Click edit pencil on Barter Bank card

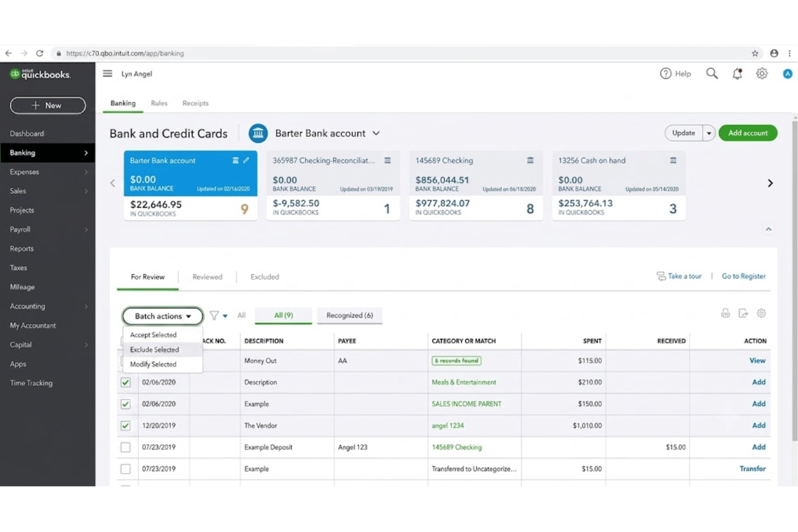tap(246, 160)
